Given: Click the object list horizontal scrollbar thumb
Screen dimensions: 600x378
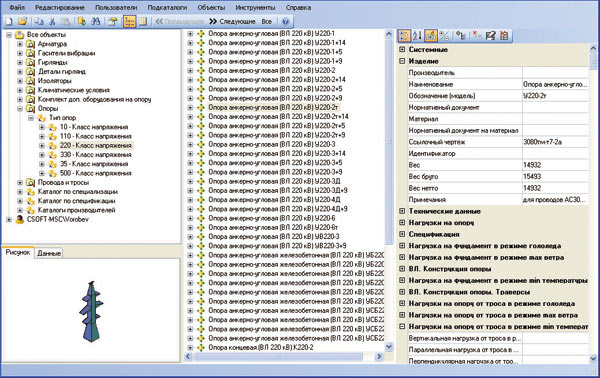Looking at the screenshot, I should (278, 357).
